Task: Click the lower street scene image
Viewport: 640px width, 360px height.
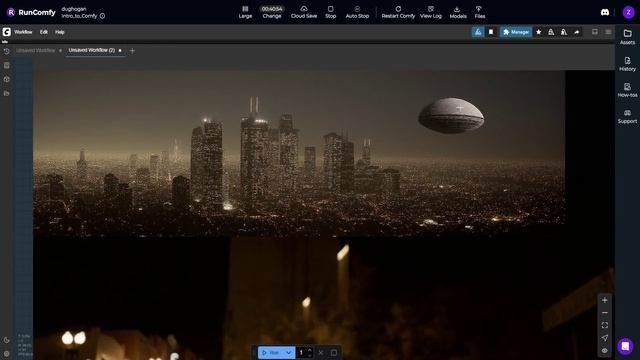Action: click(x=324, y=298)
